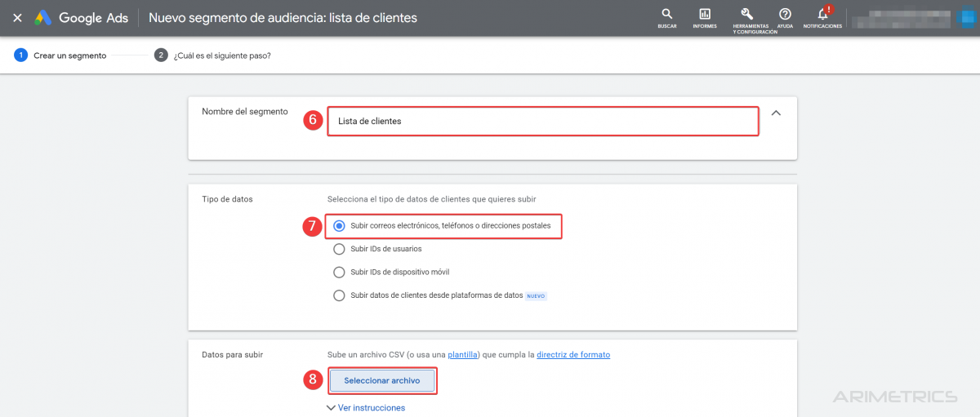The height and width of the screenshot is (417, 980).
Task: Open the Informes reports icon
Action: (x=705, y=15)
